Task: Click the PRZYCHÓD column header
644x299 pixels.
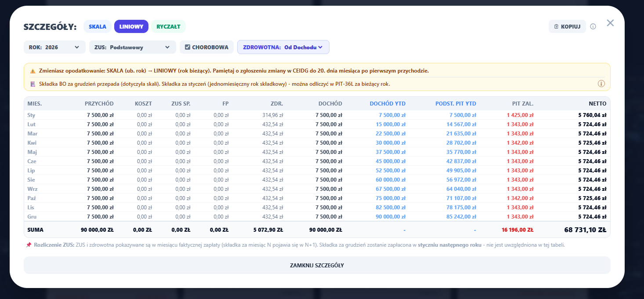Action: 99,104
